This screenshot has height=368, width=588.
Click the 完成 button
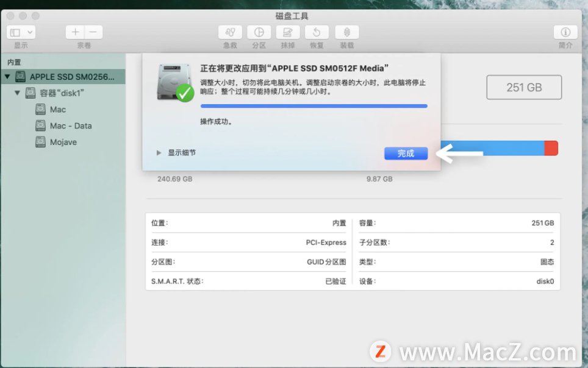pyautogui.click(x=406, y=154)
